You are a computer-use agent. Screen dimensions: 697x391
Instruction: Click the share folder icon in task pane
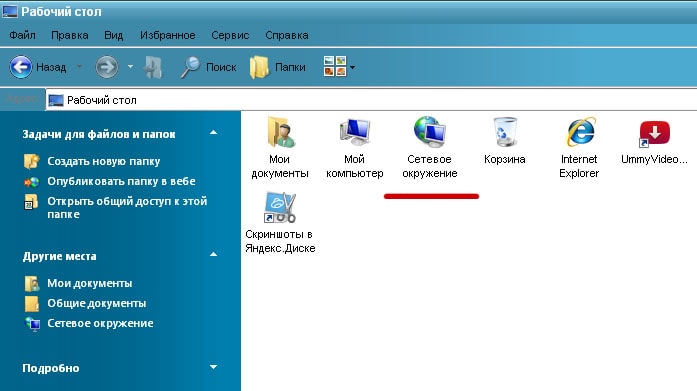31,202
